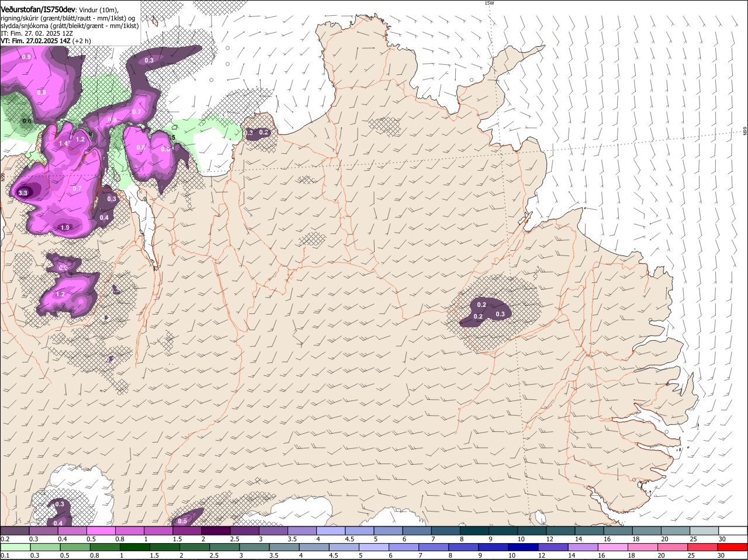
Task: Click the N99 label on the right edge
Action: (x=745, y=131)
